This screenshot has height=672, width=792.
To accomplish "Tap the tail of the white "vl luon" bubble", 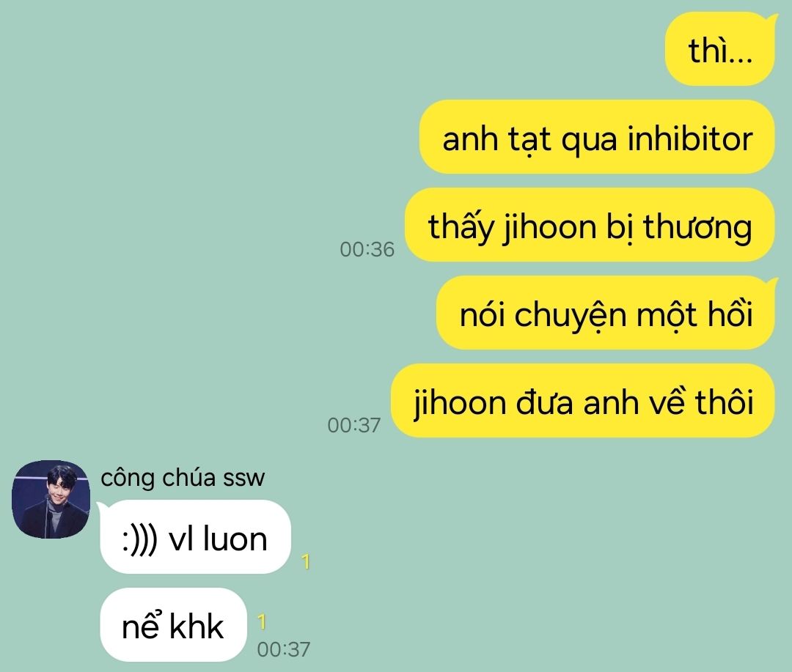I will point(100,506).
